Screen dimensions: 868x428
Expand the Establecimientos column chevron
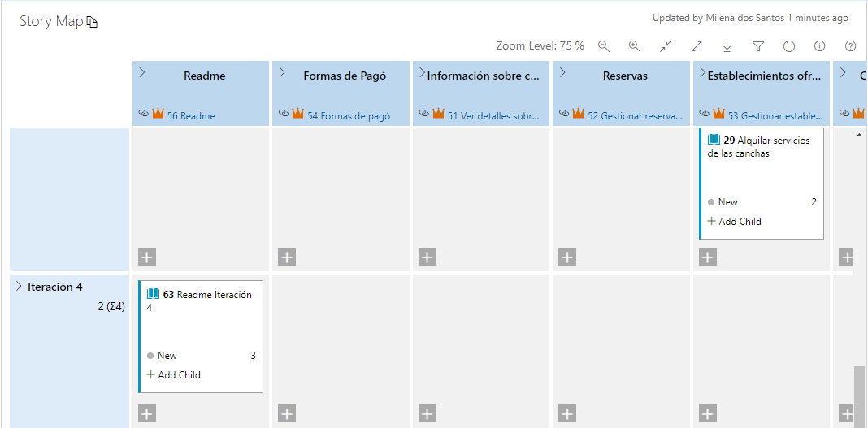[702, 72]
